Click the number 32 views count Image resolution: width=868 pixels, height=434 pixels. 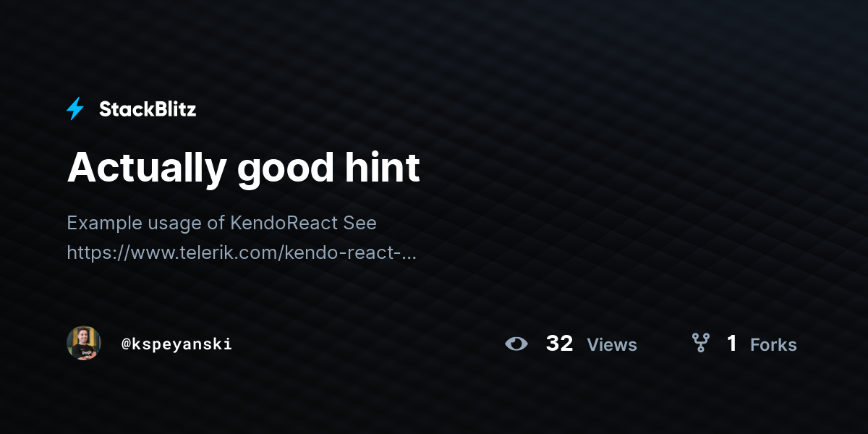(559, 344)
